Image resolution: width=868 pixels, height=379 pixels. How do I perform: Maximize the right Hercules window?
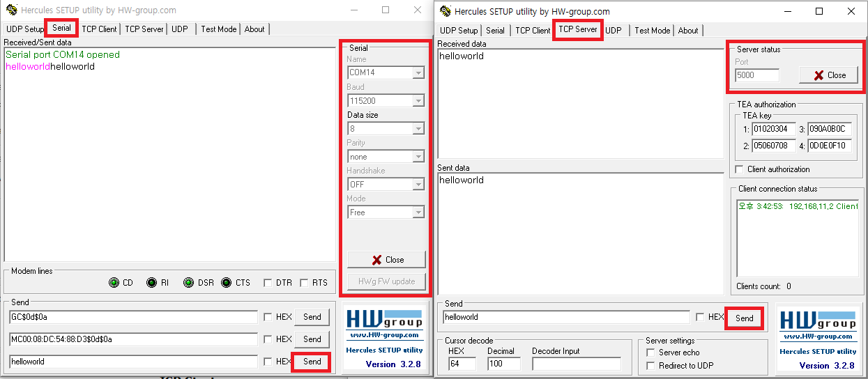(819, 11)
